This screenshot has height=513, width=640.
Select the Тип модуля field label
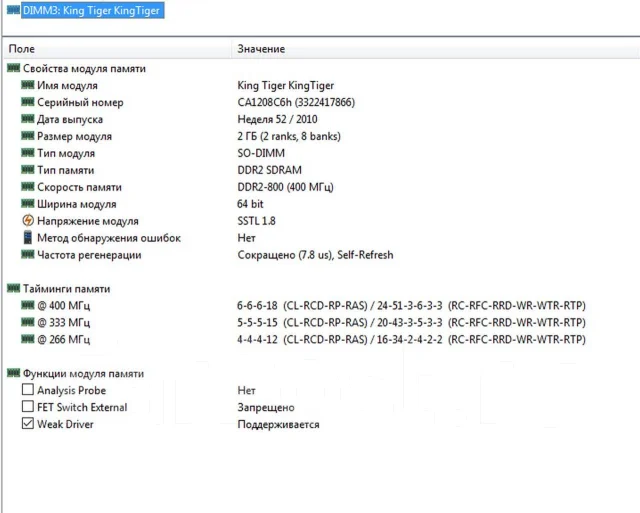[66, 153]
